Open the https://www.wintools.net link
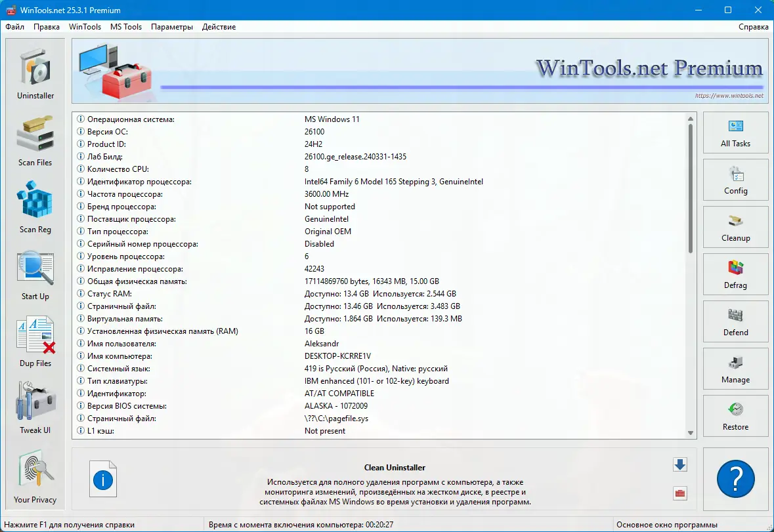Viewport: 774px width, 532px height. click(x=729, y=96)
